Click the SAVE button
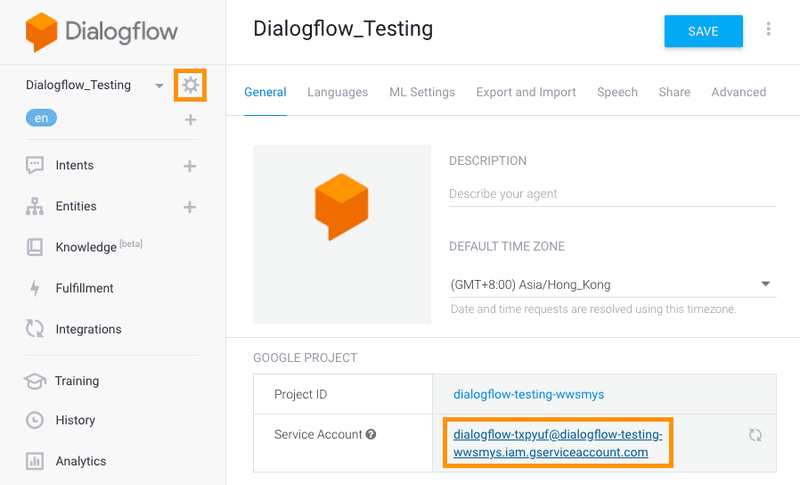 703,31
